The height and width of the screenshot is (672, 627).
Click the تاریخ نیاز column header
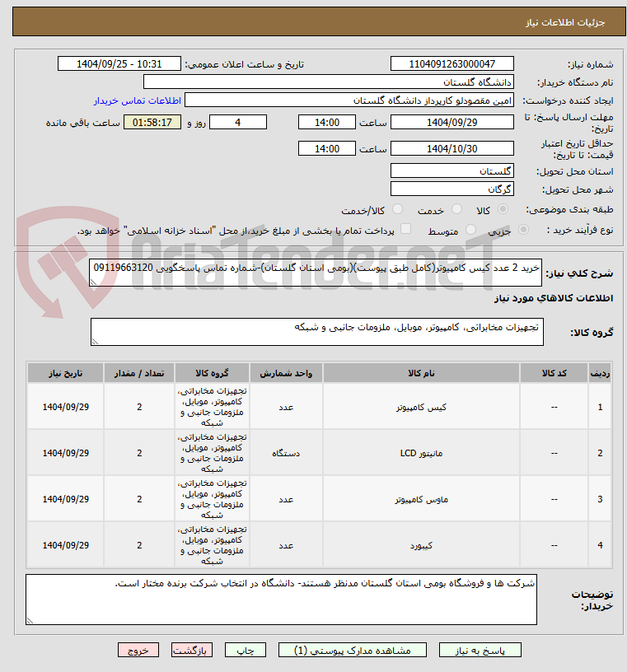tap(66, 373)
